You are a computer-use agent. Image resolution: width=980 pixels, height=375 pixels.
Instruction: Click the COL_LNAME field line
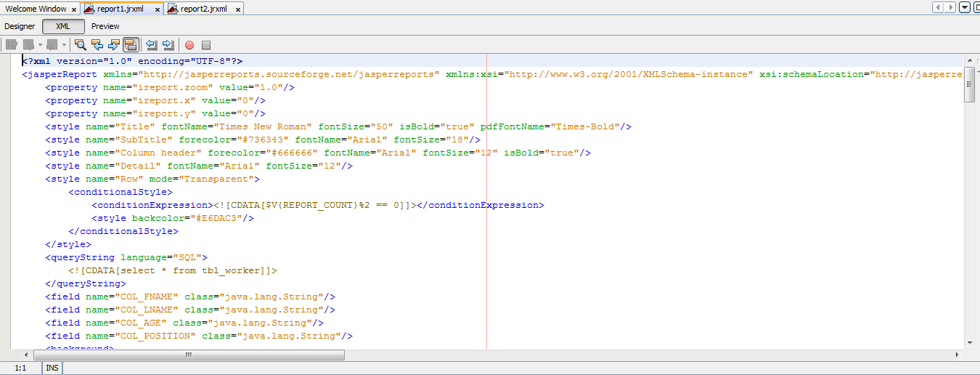coord(190,310)
